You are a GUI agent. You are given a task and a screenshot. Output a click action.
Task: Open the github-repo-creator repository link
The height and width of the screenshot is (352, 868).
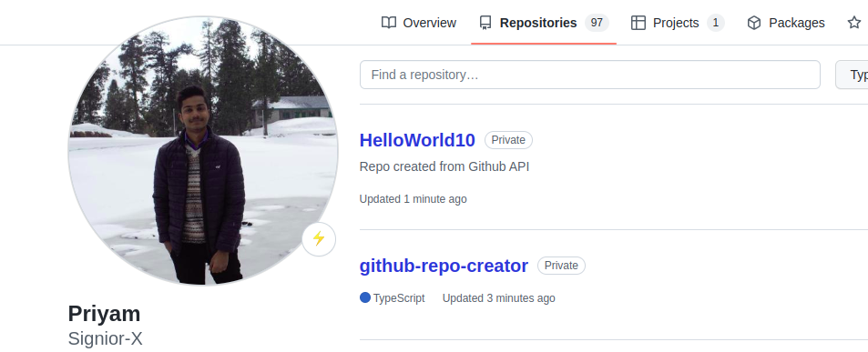(444, 266)
